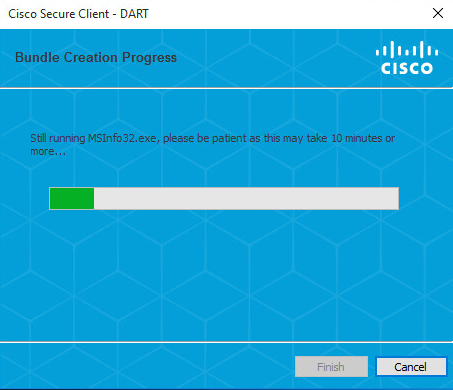This screenshot has height=390, width=453.
Task: Click the Cisco logo in the header
Action: click(x=407, y=58)
